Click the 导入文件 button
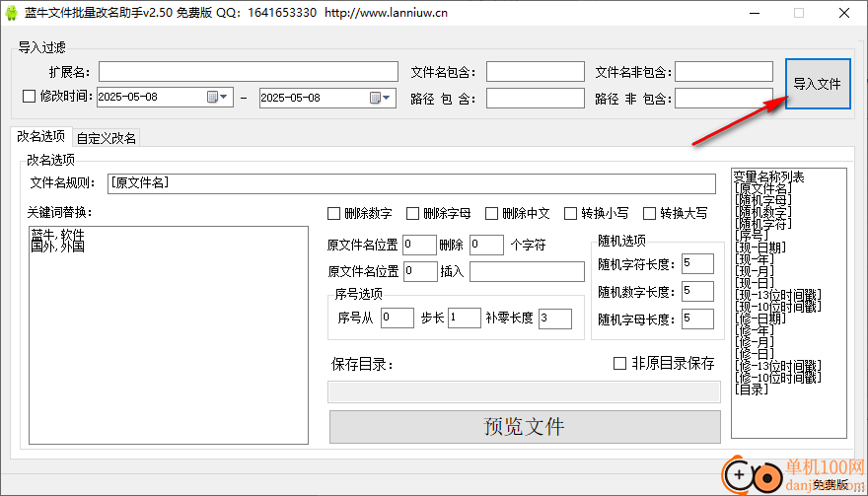Screen dimensions: 868x496 tap(818, 84)
